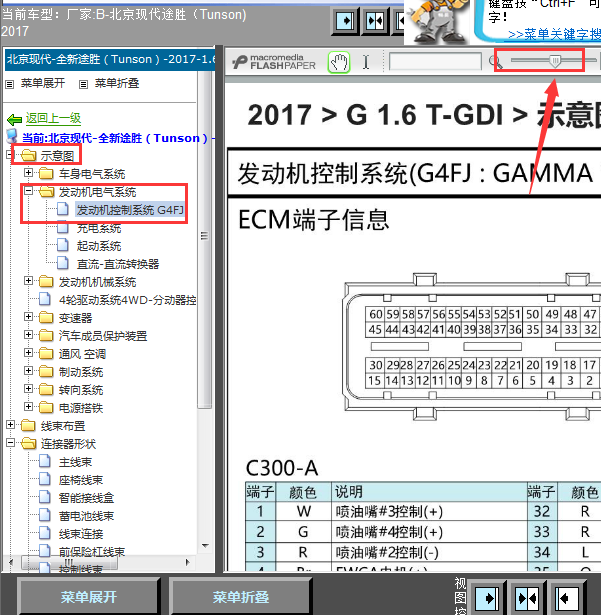Expand the 制动系统 folder
This screenshot has width=601, height=615.
(28, 371)
